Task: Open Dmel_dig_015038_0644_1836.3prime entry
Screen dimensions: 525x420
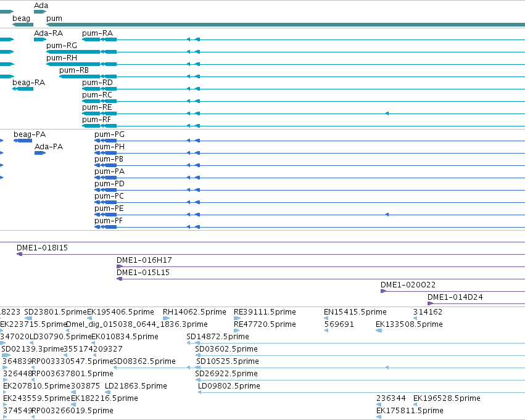Action: pos(137,324)
